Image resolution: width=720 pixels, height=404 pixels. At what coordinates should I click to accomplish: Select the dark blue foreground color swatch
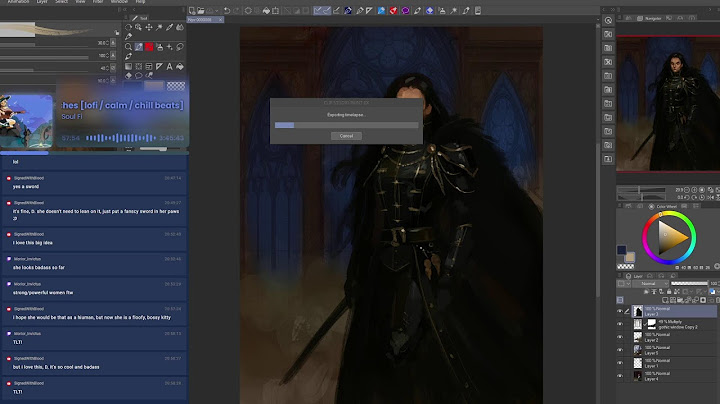(621, 250)
